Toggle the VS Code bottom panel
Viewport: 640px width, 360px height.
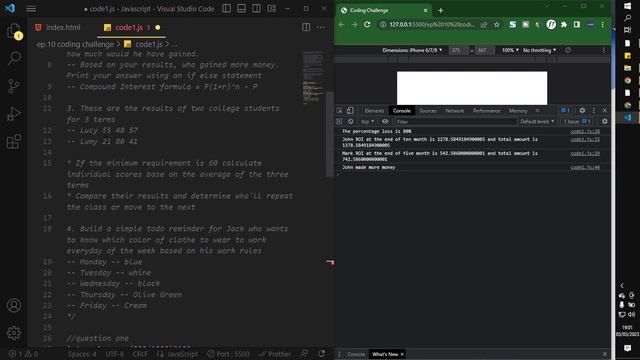coord(241,9)
